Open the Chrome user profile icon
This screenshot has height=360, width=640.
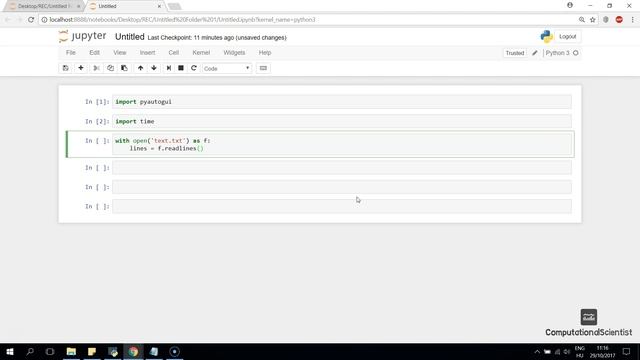pos(570,5)
